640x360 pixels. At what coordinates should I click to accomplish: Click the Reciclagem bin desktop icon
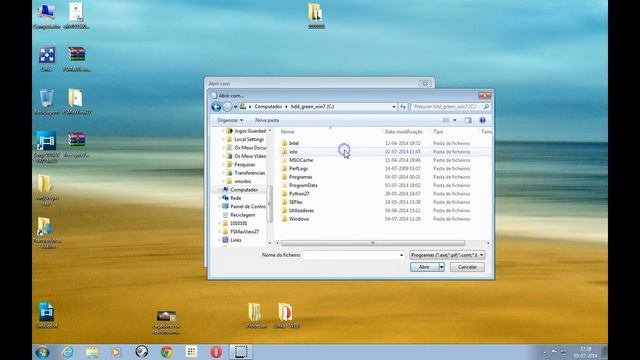[x=47, y=102]
